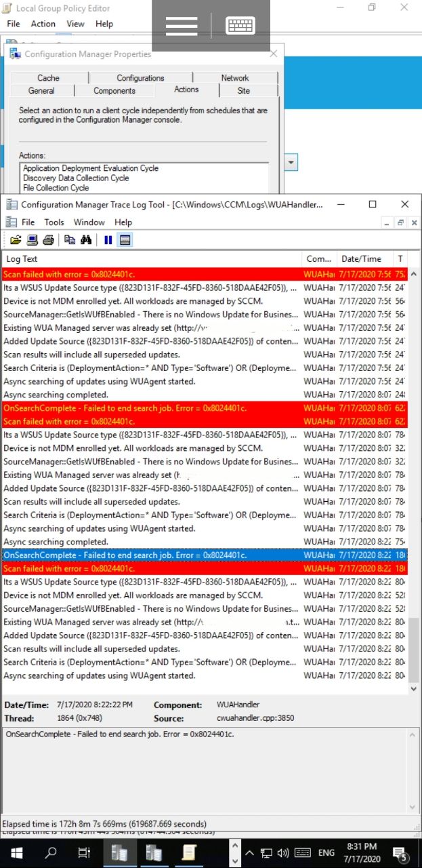Click the Open on Server toolbar icon
The image size is (422, 868).
(x=33, y=239)
